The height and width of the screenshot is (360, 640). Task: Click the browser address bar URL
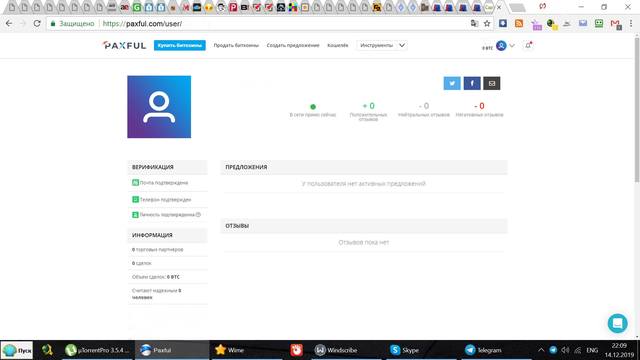142,24
